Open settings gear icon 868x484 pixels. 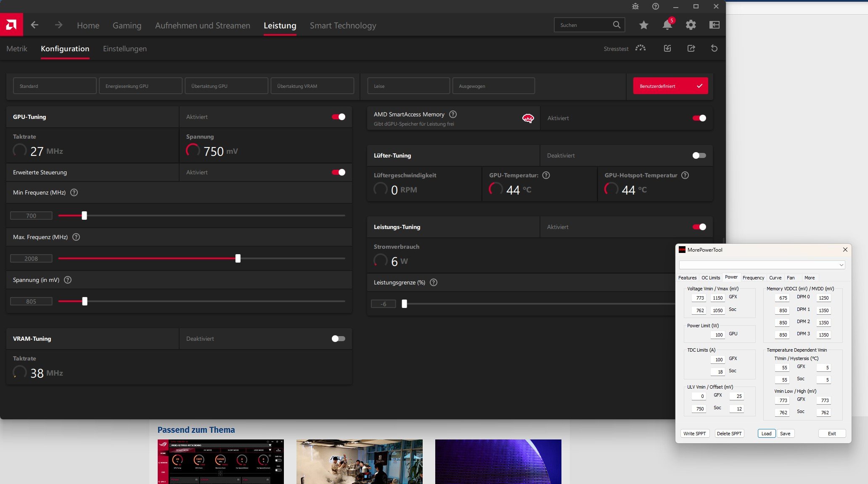tap(691, 25)
